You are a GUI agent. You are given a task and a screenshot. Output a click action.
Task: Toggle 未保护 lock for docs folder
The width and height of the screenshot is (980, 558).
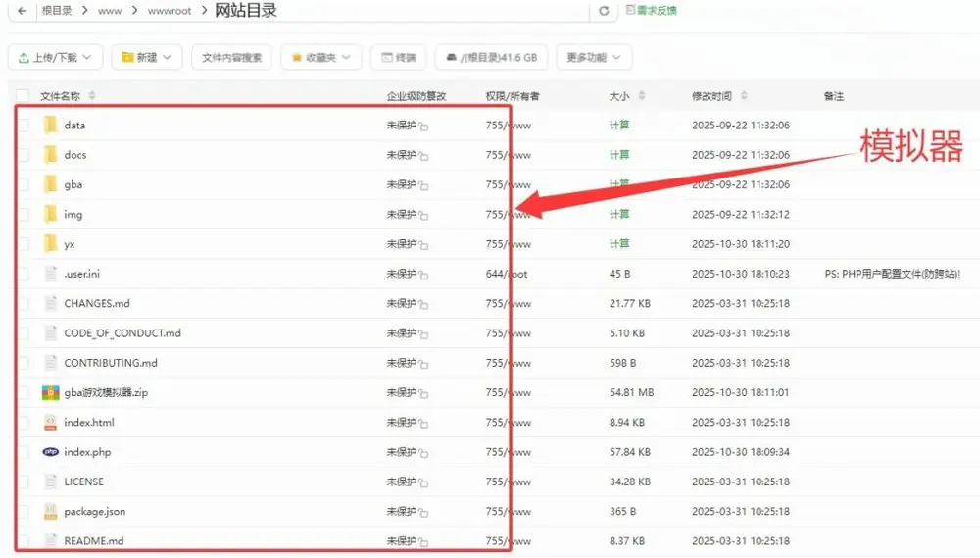(423, 156)
